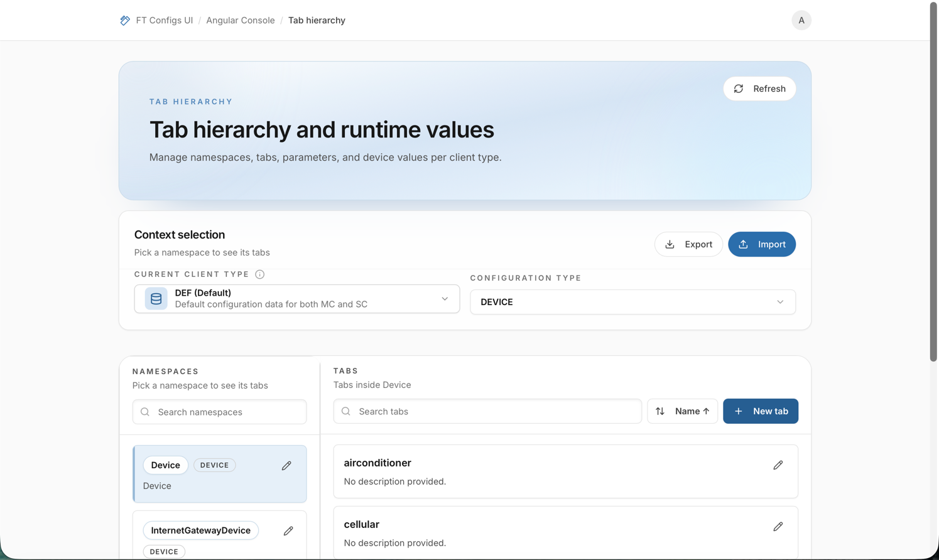The image size is (939, 560).
Task: Click the Search namespaces input field
Action: point(219,412)
